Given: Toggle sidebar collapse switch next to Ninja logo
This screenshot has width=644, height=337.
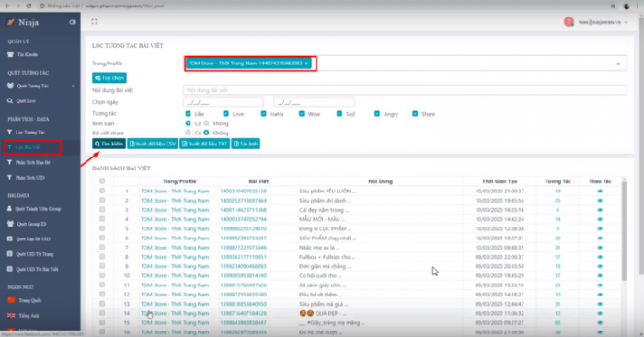Looking at the screenshot, I should [73, 22].
